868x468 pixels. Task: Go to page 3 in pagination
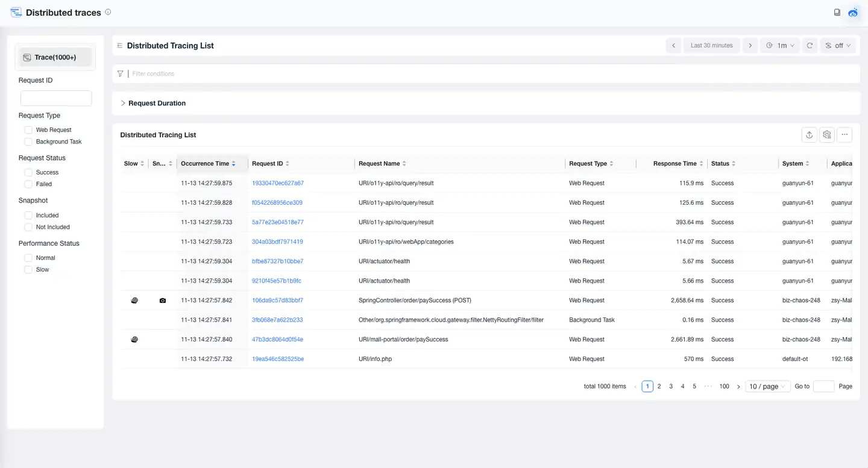coord(671,387)
